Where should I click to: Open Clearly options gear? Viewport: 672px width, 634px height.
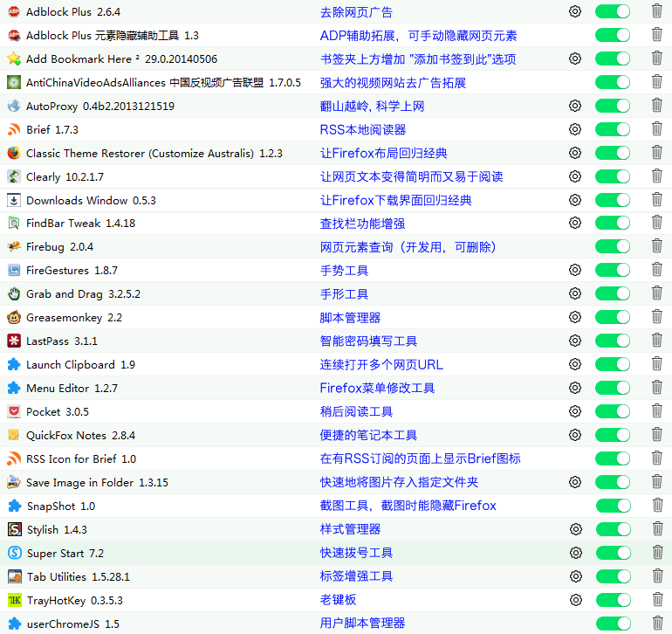575,176
